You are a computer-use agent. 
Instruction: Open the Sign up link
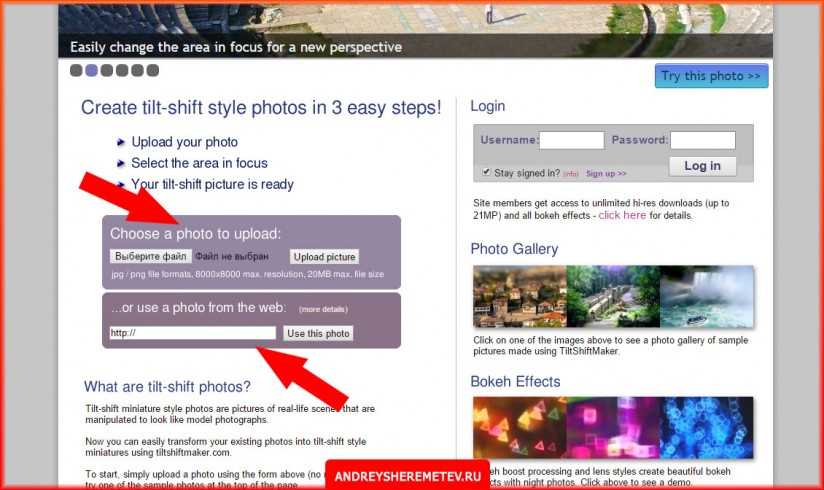606,173
